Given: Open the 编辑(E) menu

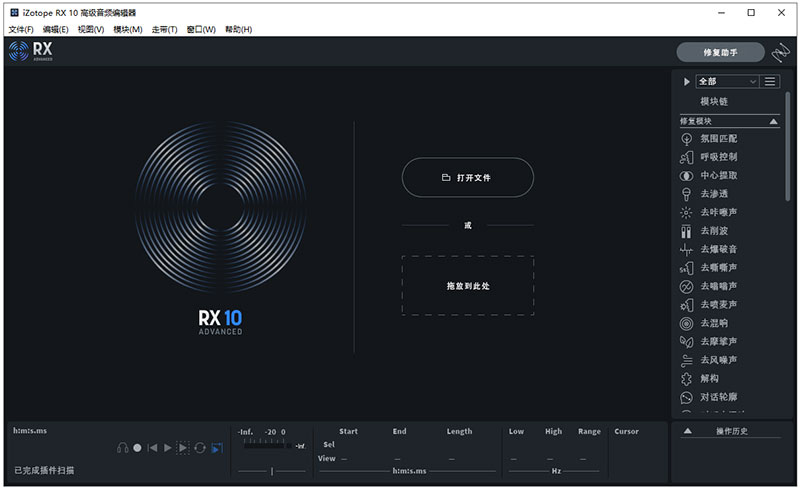Looking at the screenshot, I should pos(55,30).
